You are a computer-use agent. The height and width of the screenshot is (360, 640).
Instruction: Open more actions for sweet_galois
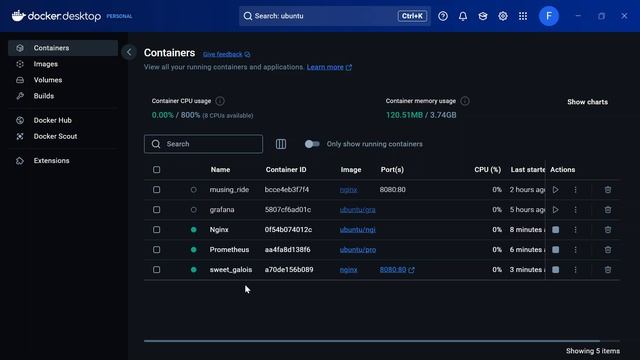(x=576, y=270)
